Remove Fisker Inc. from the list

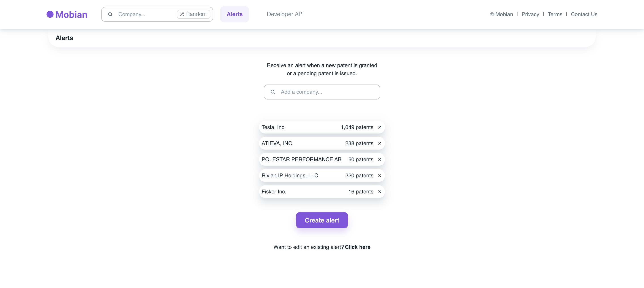pyautogui.click(x=379, y=191)
